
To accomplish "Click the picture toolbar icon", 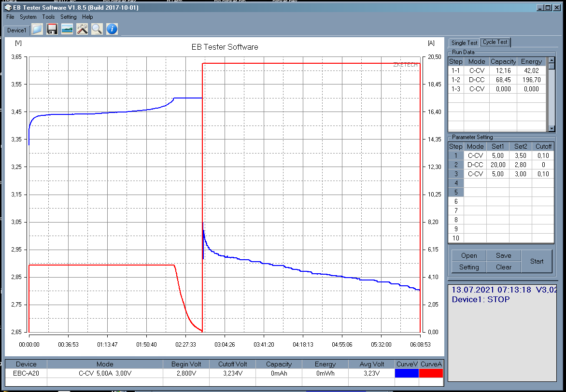I will coord(67,29).
